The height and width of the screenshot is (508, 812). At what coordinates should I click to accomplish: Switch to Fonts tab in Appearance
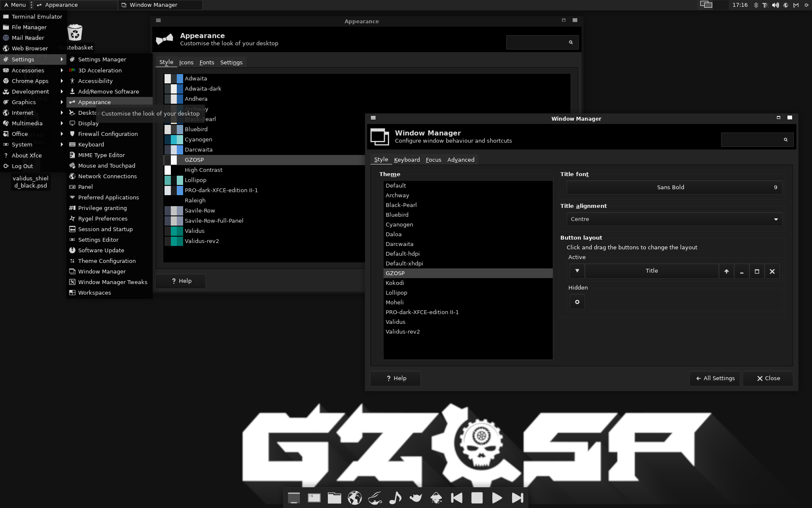pos(207,62)
